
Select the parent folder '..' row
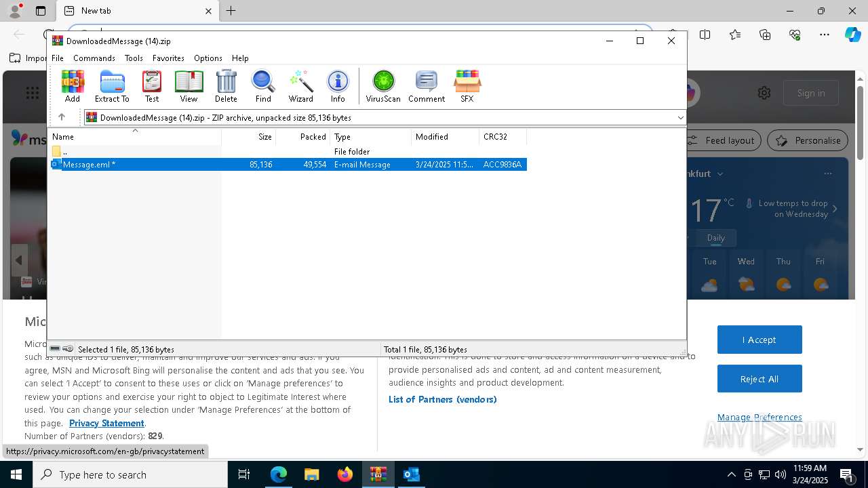288,152
